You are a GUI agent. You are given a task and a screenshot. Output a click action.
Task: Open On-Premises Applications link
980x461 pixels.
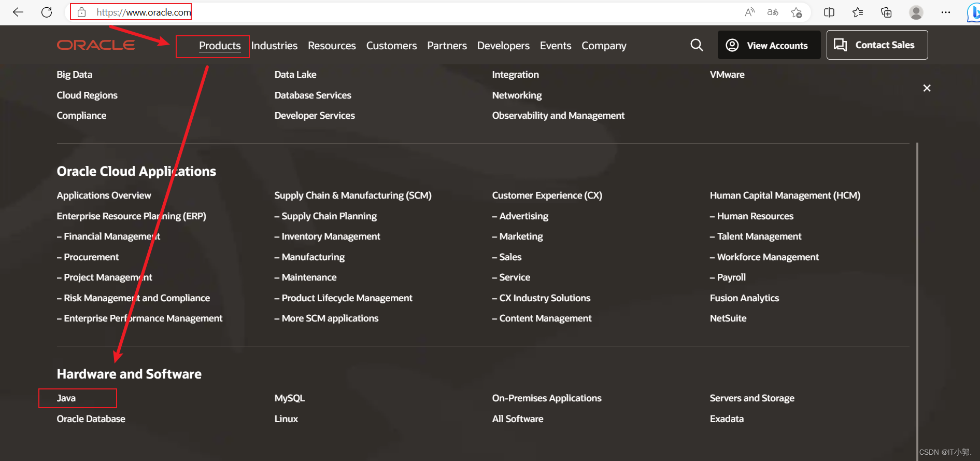[x=547, y=398]
